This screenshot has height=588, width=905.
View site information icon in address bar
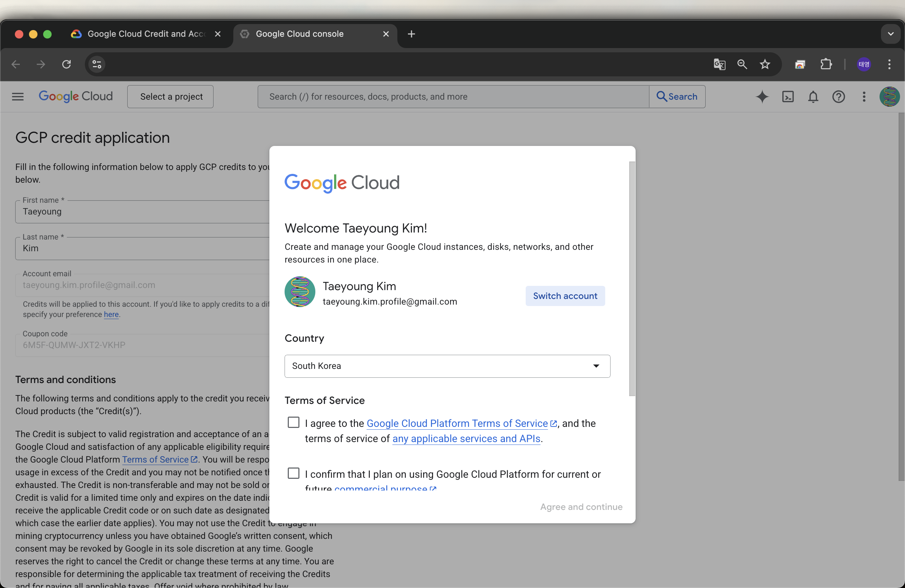[97, 64]
